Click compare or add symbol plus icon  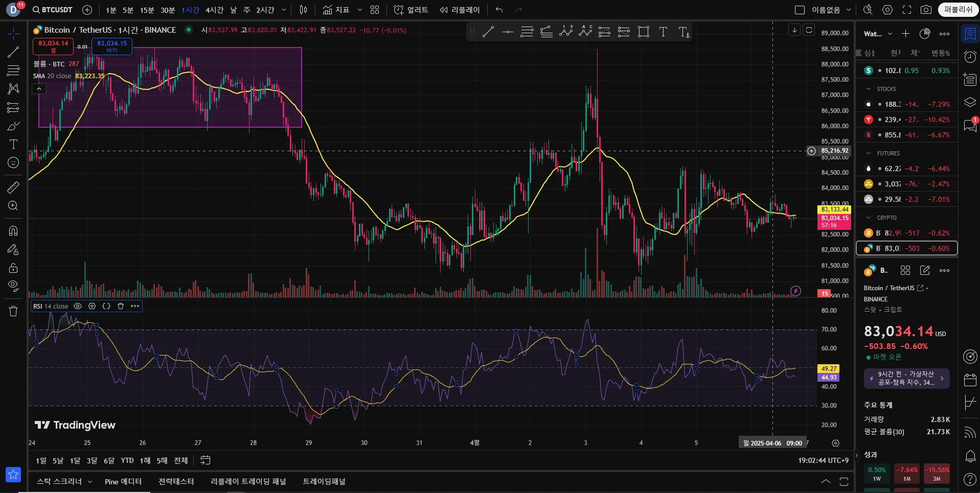(x=87, y=10)
